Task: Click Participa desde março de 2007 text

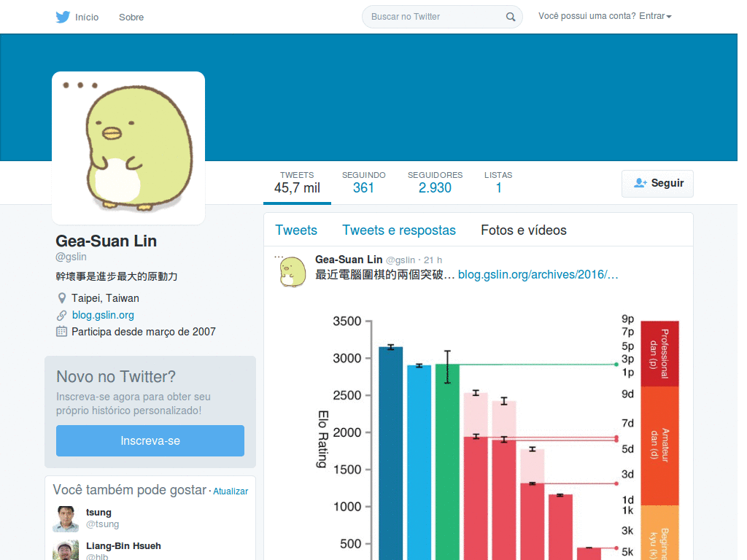Action: point(144,332)
